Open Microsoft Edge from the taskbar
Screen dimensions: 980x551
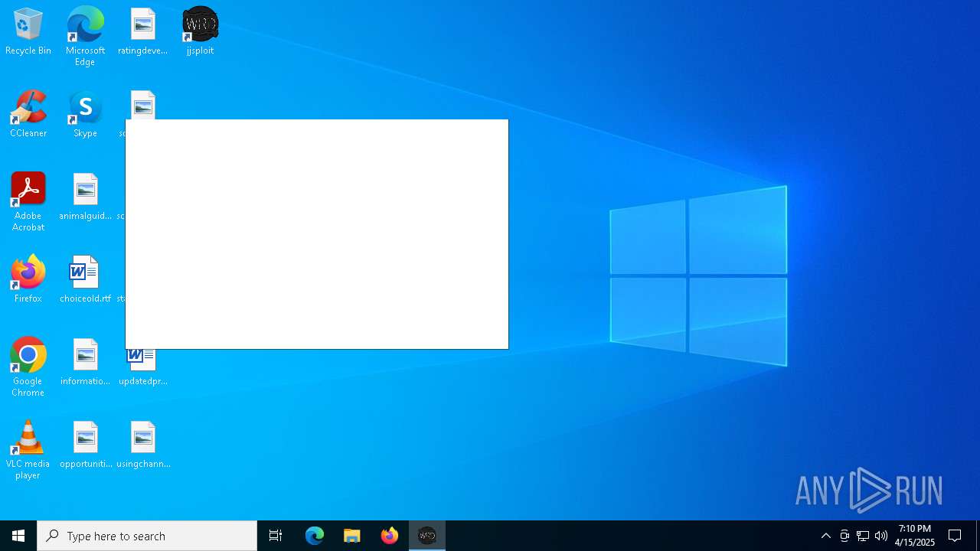(x=315, y=536)
